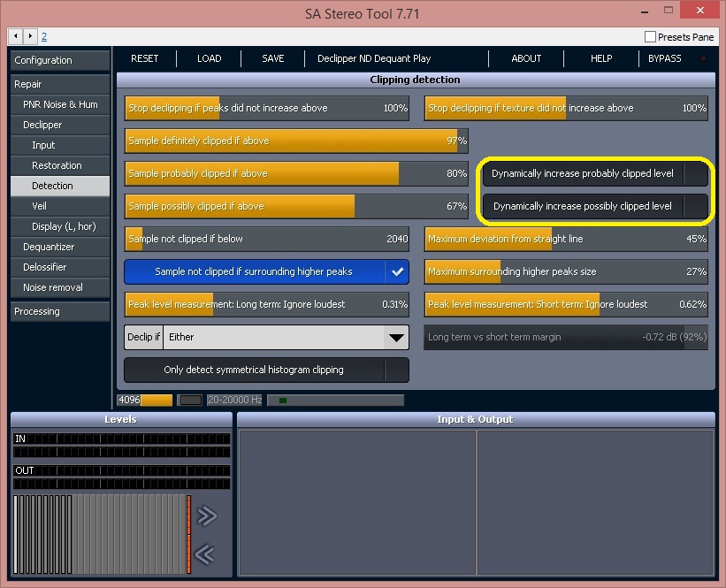Enable Only detect symmetrical histogram clipping
Image resolution: width=726 pixels, height=588 pixels.
266,370
